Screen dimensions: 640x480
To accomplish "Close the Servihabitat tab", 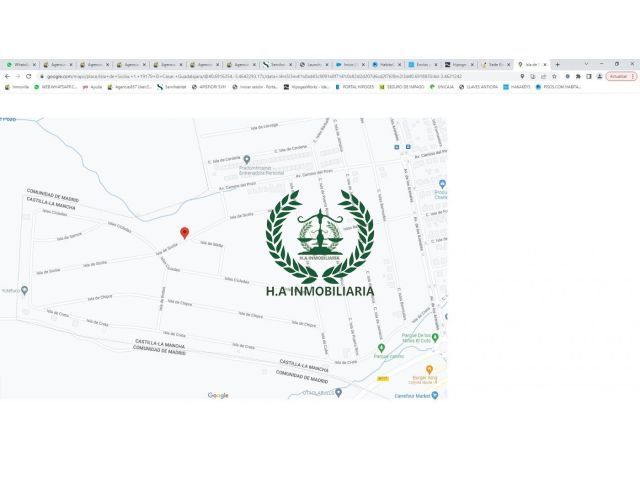I will click(291, 64).
